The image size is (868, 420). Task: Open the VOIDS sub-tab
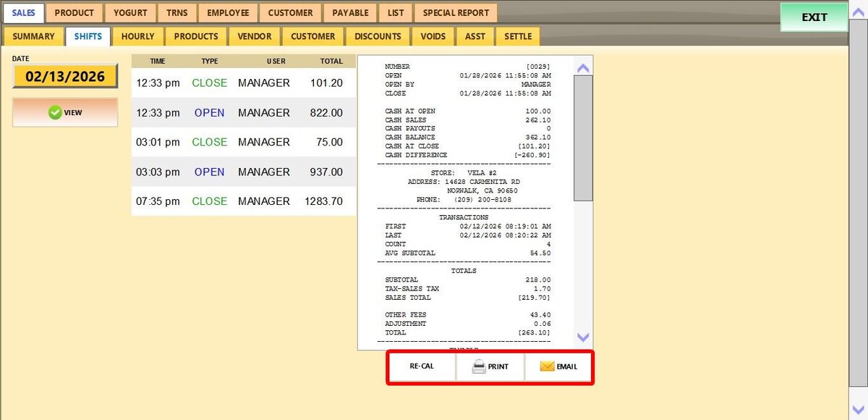coord(433,36)
